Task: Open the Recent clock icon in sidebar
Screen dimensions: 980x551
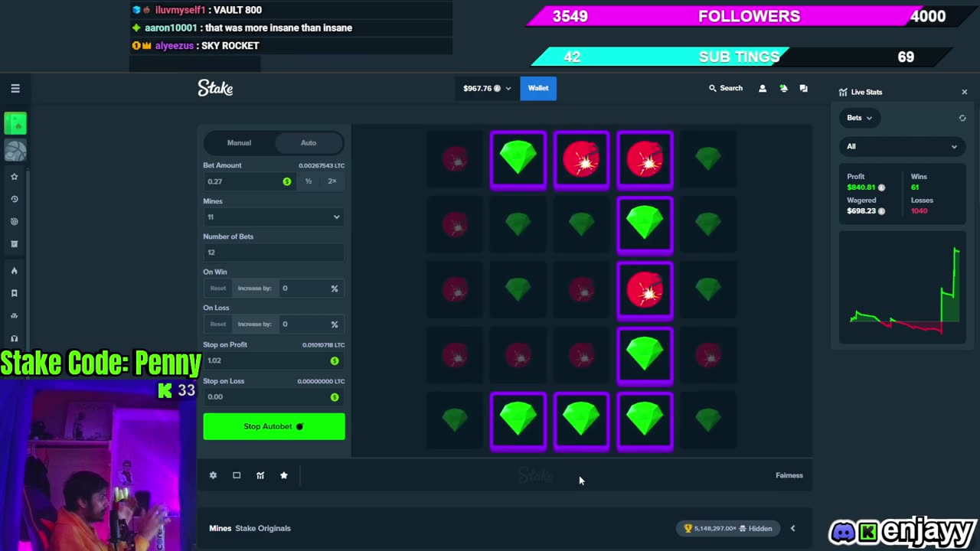Action: pyautogui.click(x=14, y=199)
